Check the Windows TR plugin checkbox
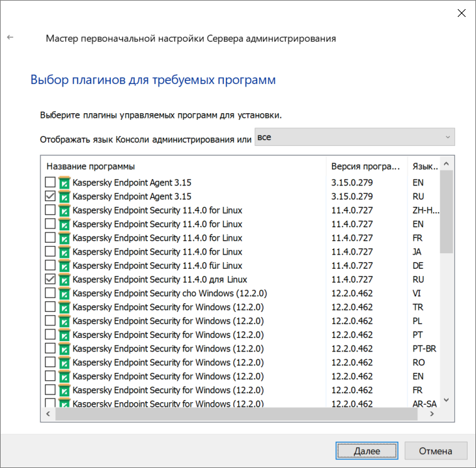 coord(50,307)
